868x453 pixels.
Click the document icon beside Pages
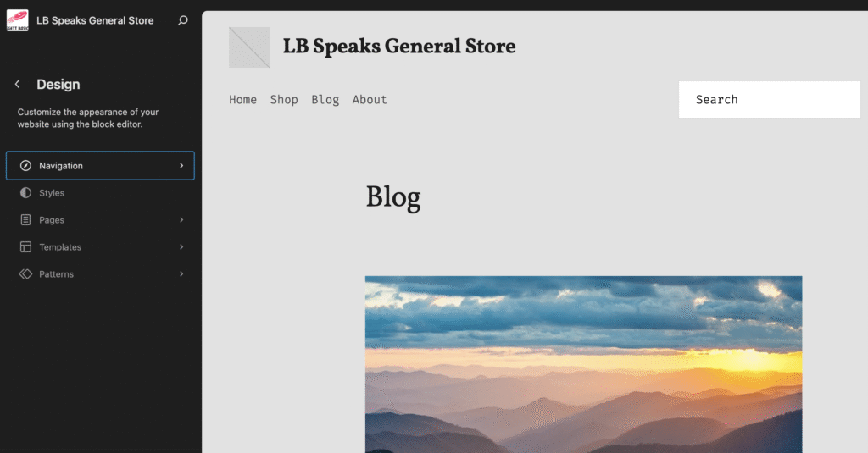click(25, 220)
